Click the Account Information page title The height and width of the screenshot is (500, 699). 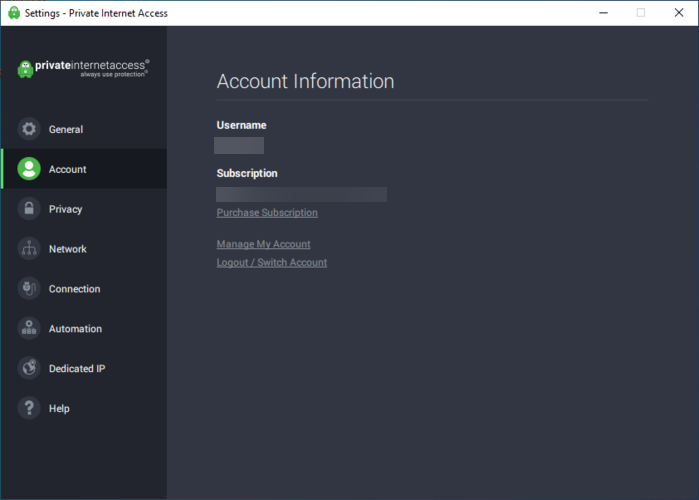click(x=305, y=82)
